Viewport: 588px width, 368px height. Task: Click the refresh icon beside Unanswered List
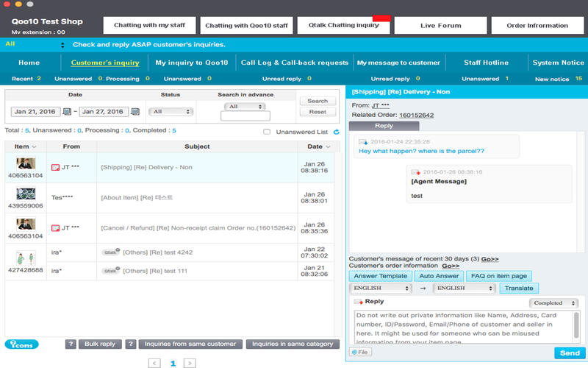click(x=337, y=132)
